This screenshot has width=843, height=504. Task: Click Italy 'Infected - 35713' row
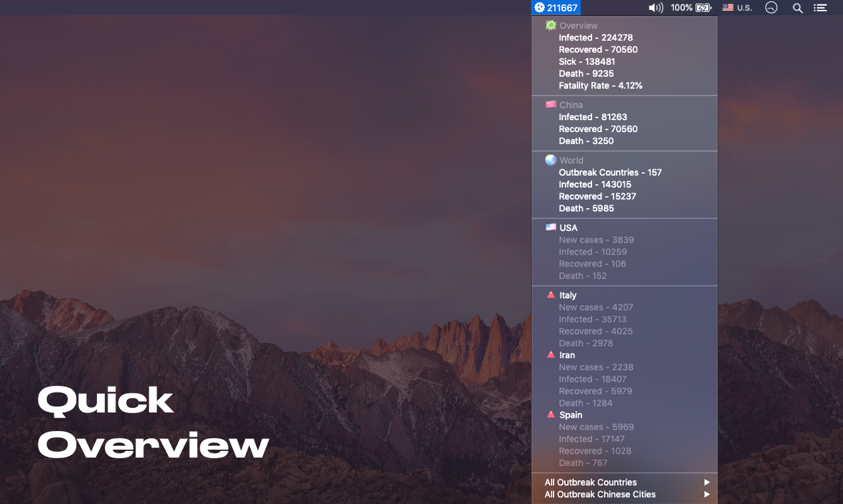click(x=625, y=319)
